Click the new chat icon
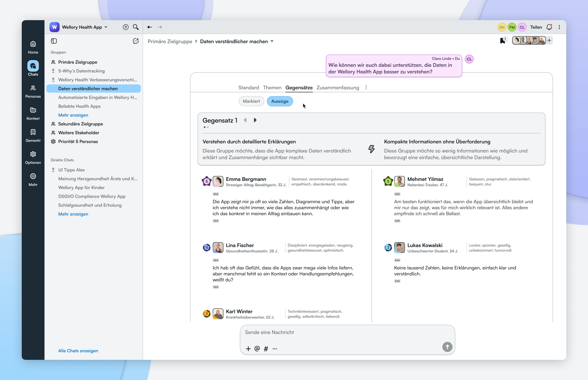The width and height of the screenshot is (588, 380). (135, 41)
